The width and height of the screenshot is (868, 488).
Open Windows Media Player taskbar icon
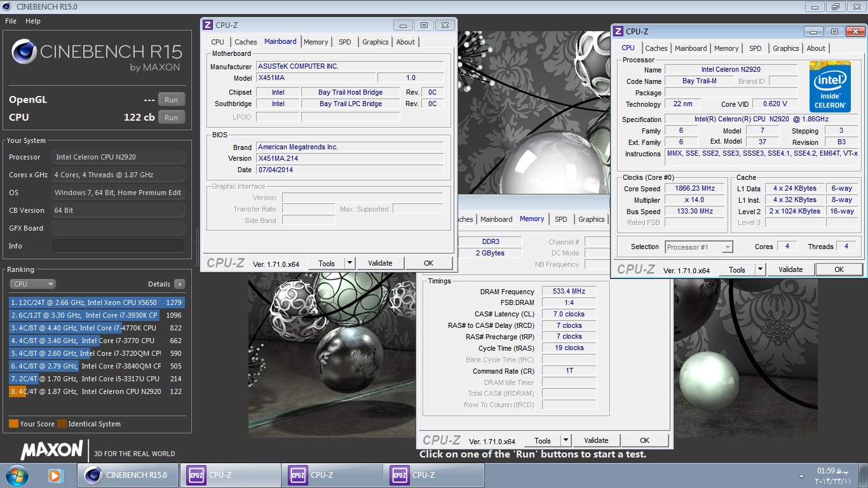coord(55,475)
